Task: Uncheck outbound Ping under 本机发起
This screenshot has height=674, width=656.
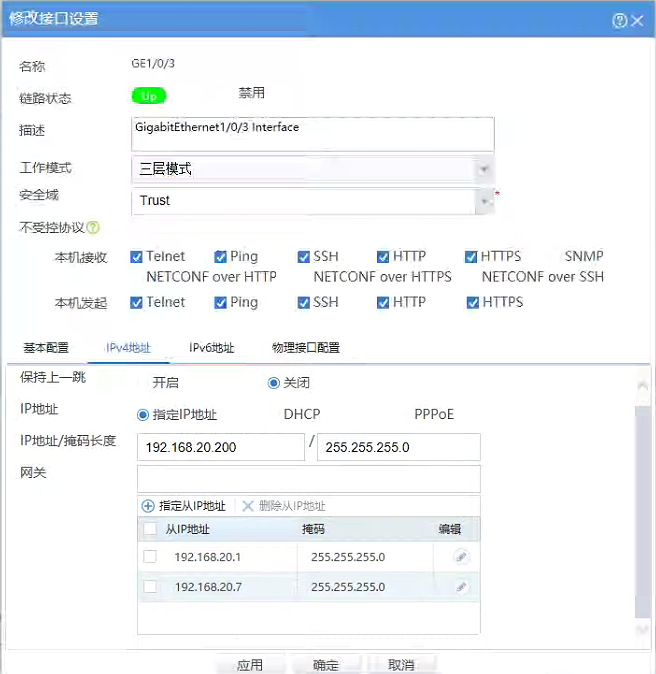Action: (x=221, y=303)
